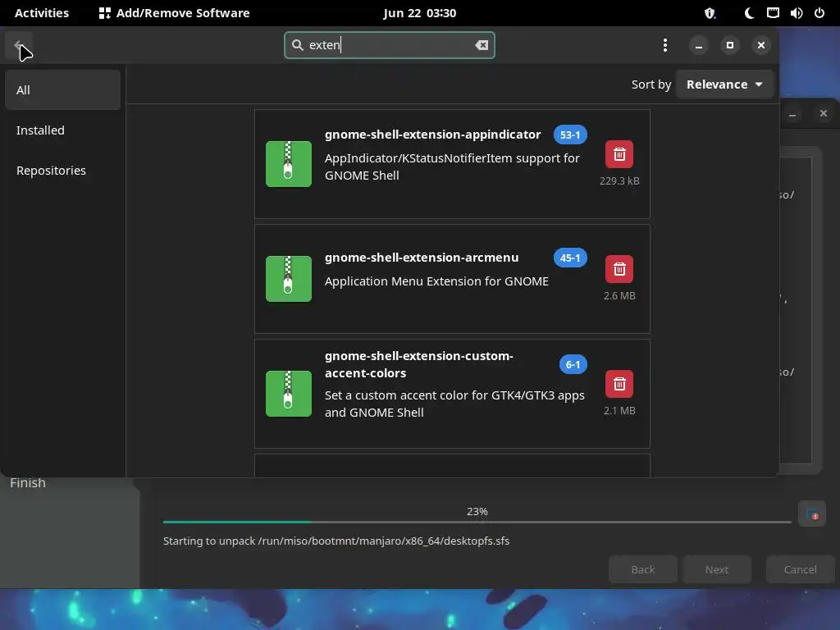Click the search magnifier icon
The image size is (840, 630).
point(297,45)
